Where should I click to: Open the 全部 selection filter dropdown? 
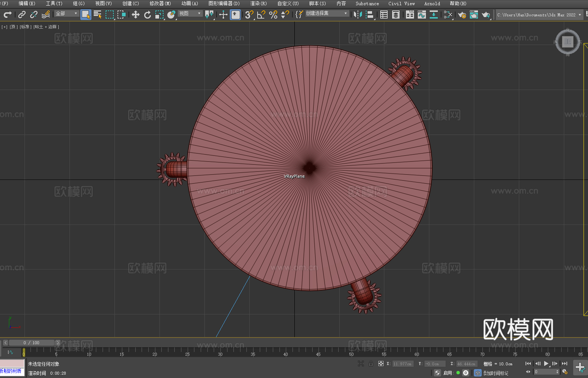click(x=67, y=13)
